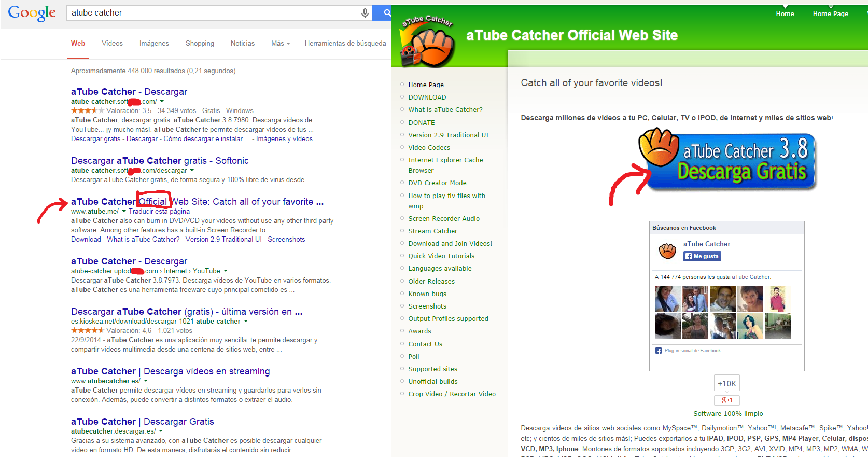This screenshot has height=460, width=868.
Task: Open Version 2.9 Traditional UI sidebar link
Action: pyautogui.click(x=449, y=135)
